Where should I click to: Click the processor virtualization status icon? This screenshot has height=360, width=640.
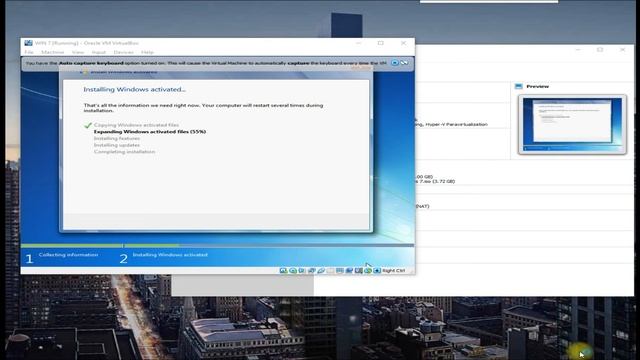coord(358,271)
